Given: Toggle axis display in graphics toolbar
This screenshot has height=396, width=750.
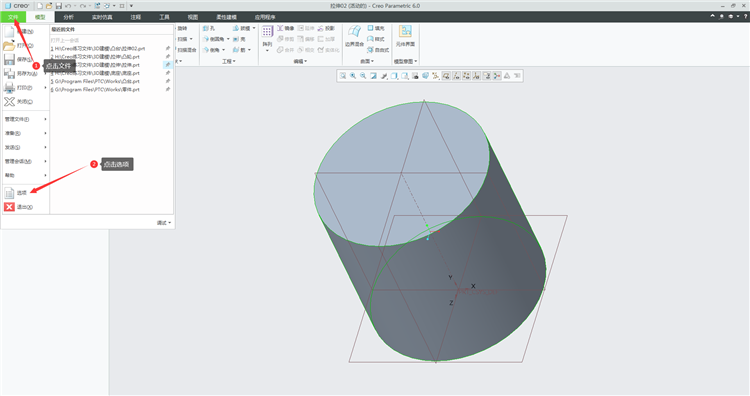Looking at the screenshot, I should point(456,76).
